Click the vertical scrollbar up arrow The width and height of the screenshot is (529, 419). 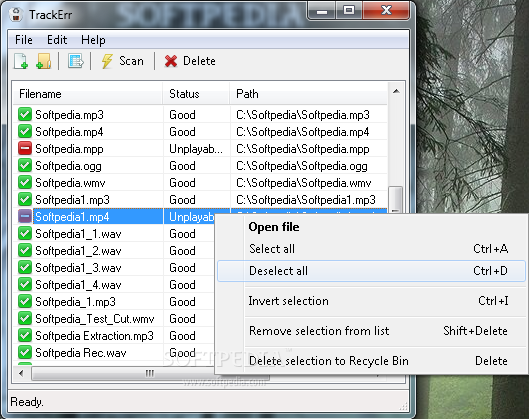[396, 91]
